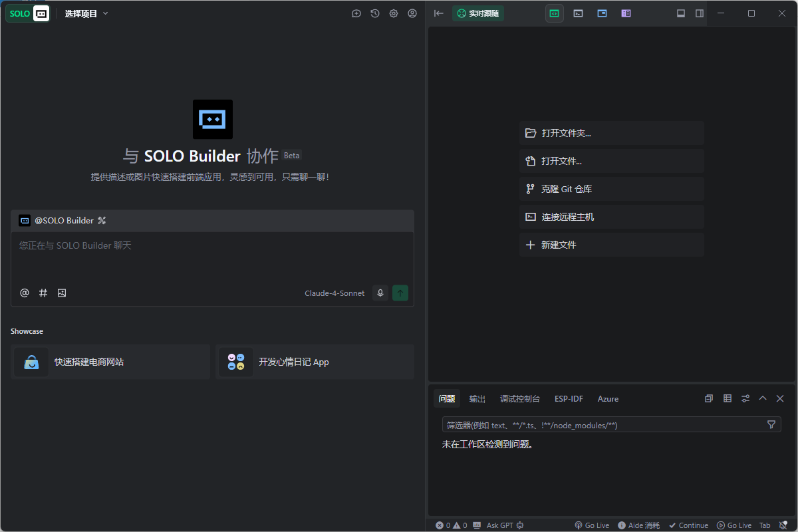Focus the SOLO Builder chat input field
Screen dimensions: 798x532
(213, 256)
